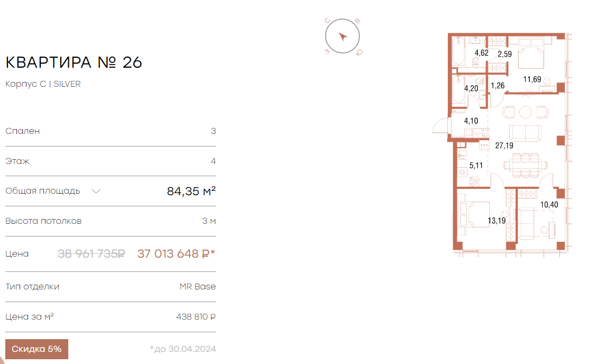Image resolution: width=594 pixels, height=364 pixels.
Task: Click the 4,20 bathroom bathtub icon
Action: pyautogui.click(x=458, y=89)
